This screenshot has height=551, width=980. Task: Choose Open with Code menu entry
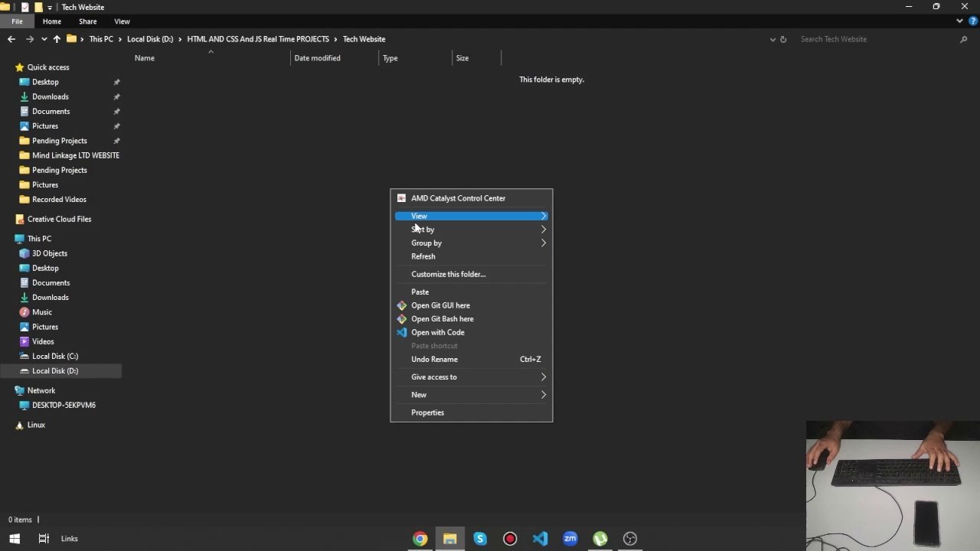point(438,333)
